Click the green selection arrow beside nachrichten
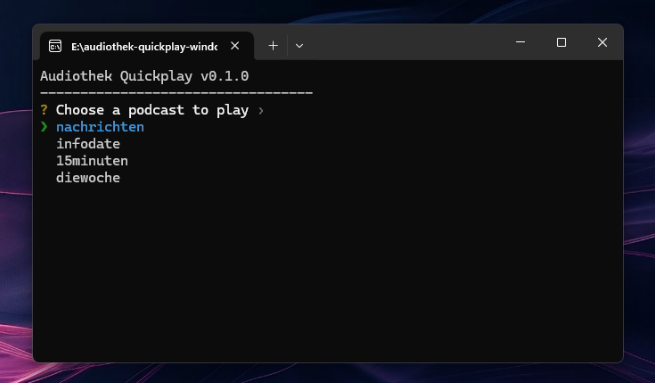This screenshot has width=655, height=383. pos(44,127)
